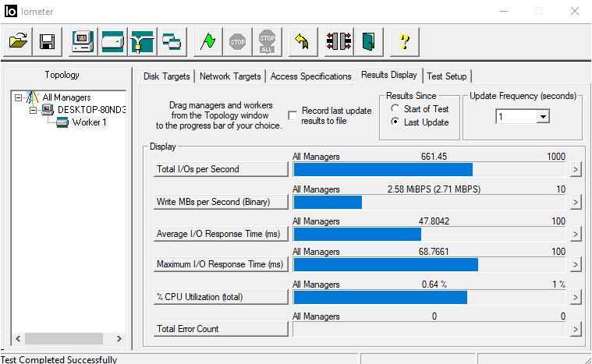Click the Total I/Os per Second button
The height and width of the screenshot is (364, 592).
pos(222,169)
